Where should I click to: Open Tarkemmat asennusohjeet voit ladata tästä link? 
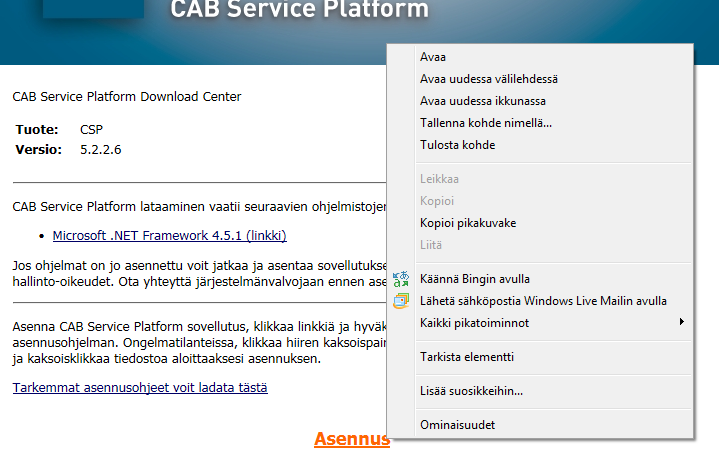tap(140, 388)
